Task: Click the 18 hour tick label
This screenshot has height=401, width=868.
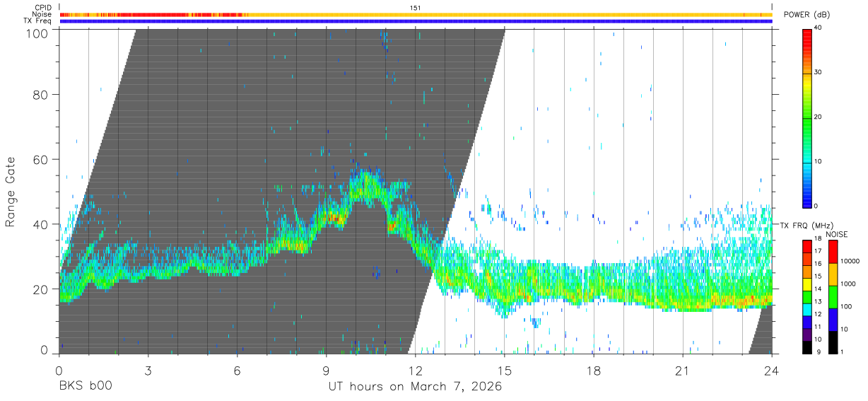Action: (594, 370)
